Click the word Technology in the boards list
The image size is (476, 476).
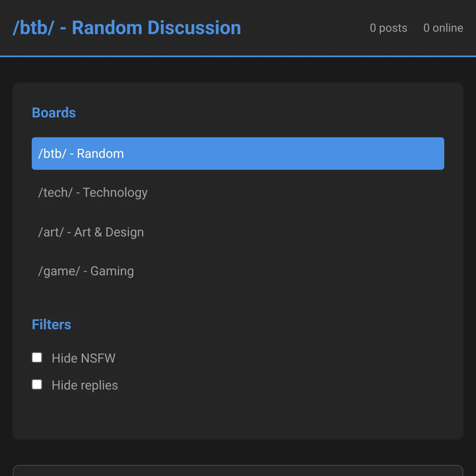[115, 193]
